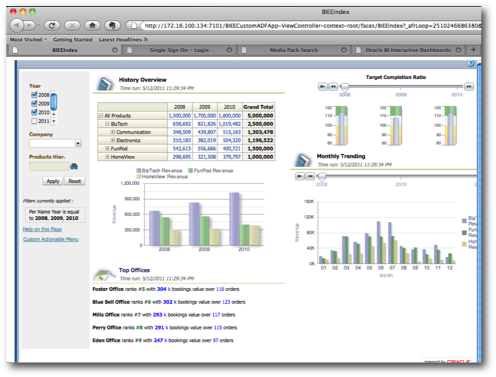The width and height of the screenshot is (496, 377).
Task: Play the Target Completion Ratio animation
Action: coord(323,87)
